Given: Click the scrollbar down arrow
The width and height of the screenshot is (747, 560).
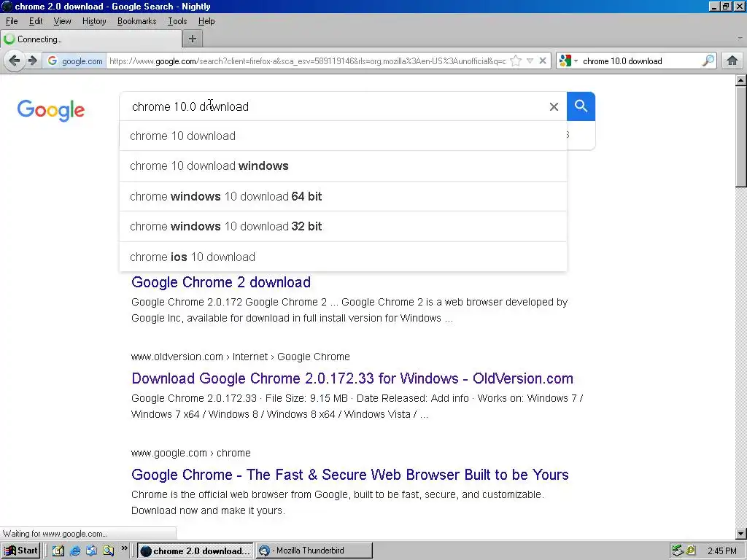Looking at the screenshot, I should 741,534.
